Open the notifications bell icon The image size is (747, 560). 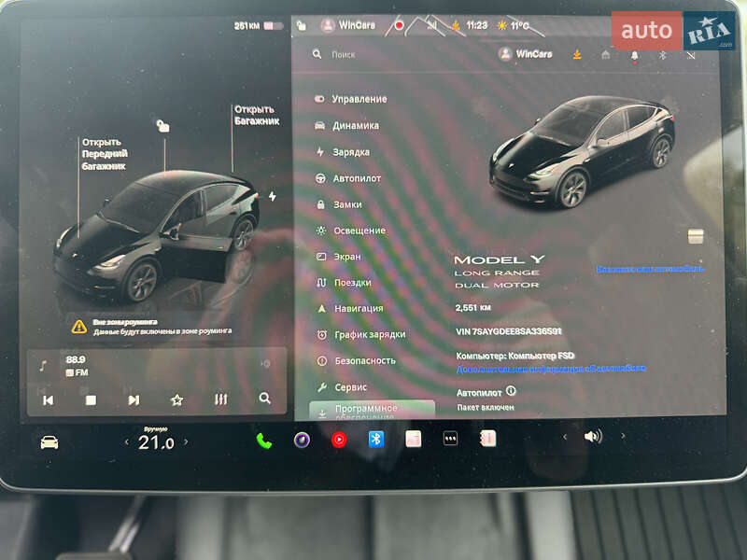click(x=634, y=56)
